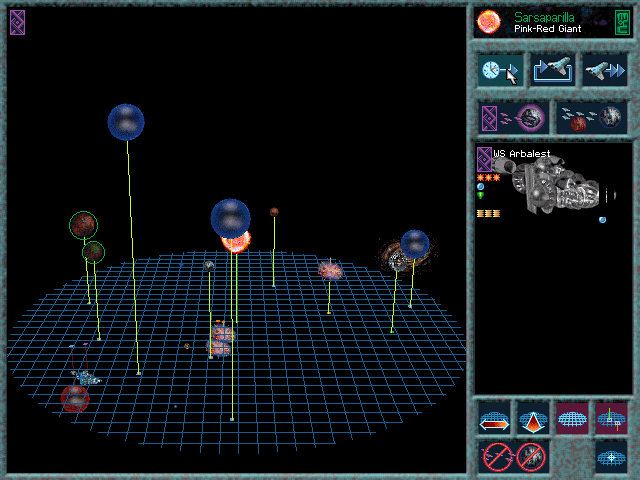Click the Pink-Red Giant label
The image size is (640, 480).
pyautogui.click(x=548, y=29)
